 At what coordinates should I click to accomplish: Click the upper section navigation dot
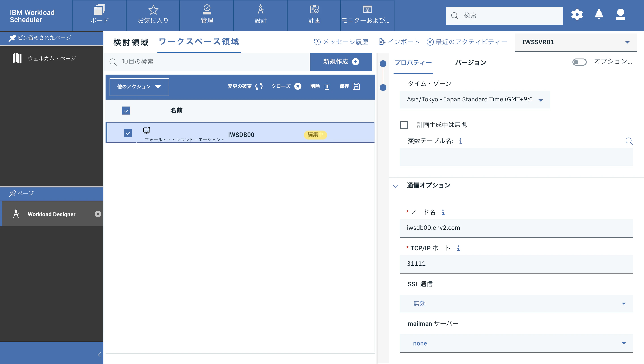click(x=383, y=63)
